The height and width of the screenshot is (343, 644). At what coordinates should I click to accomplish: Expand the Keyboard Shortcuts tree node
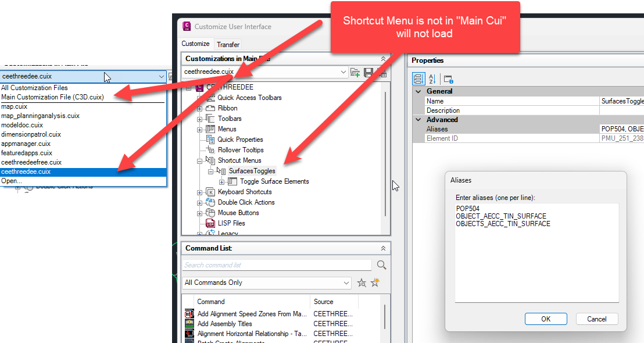(199, 192)
